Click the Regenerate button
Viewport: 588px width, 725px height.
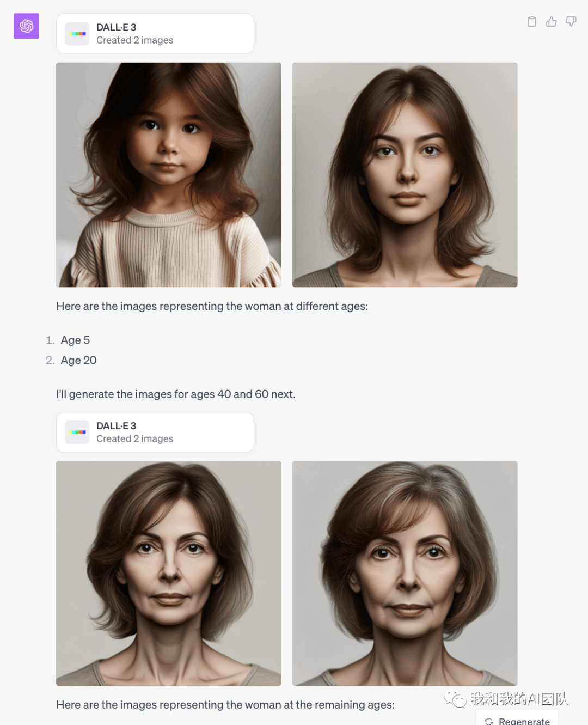(517, 719)
